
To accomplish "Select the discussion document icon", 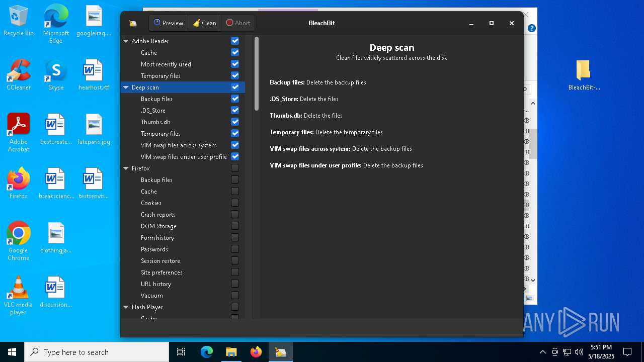I will pos(56,292).
